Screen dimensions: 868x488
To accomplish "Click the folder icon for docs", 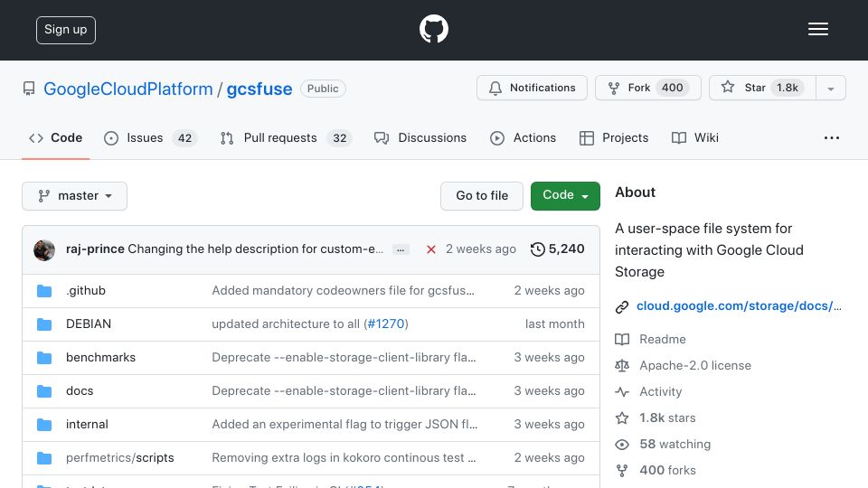I will tap(44, 391).
